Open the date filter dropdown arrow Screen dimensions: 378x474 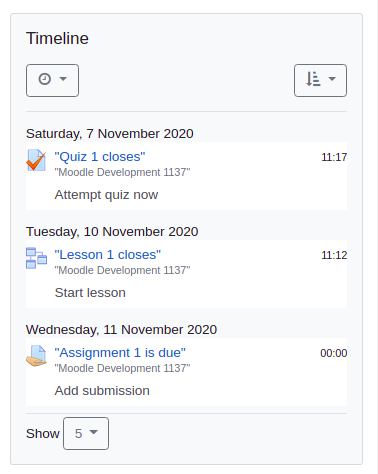pyautogui.click(x=63, y=79)
